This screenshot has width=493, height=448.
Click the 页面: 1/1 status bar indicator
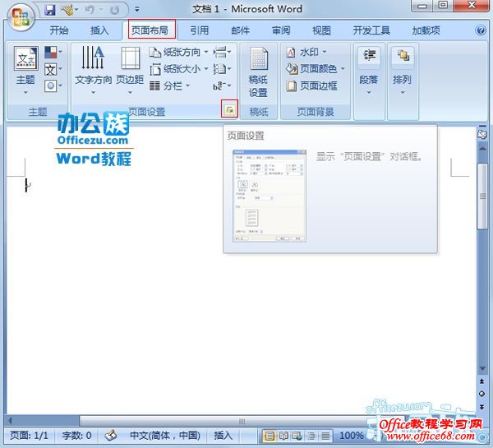[x=30, y=436]
